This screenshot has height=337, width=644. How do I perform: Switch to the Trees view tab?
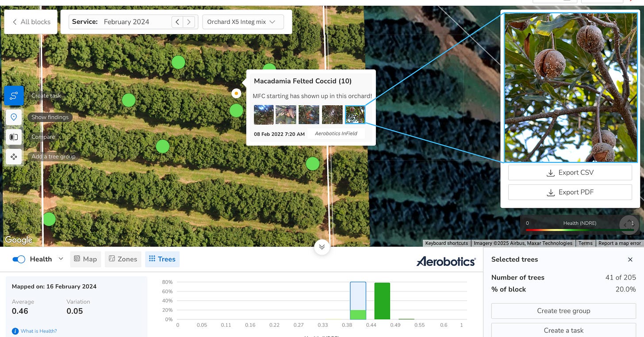click(x=162, y=259)
